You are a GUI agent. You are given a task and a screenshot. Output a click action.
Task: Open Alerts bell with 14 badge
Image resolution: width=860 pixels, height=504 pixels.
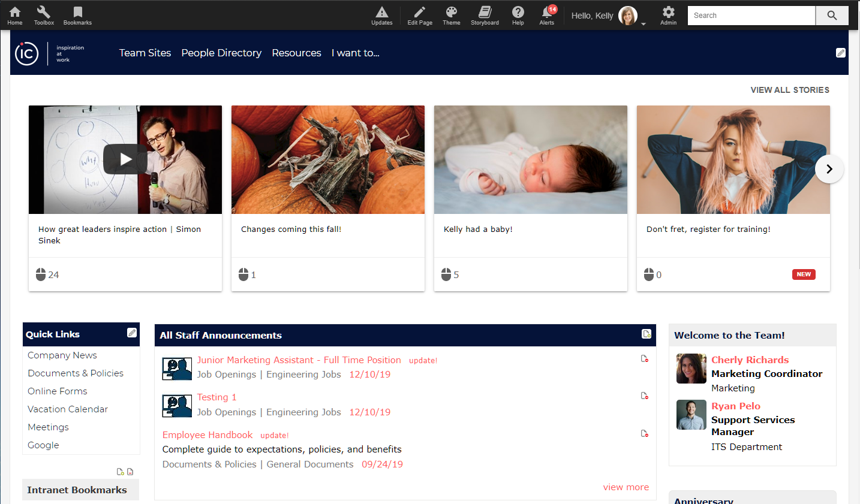click(x=547, y=16)
